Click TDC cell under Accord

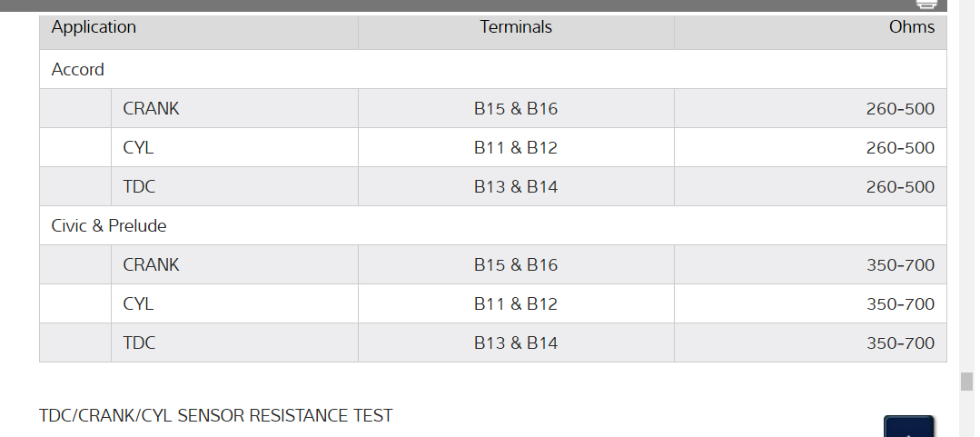pos(140,187)
